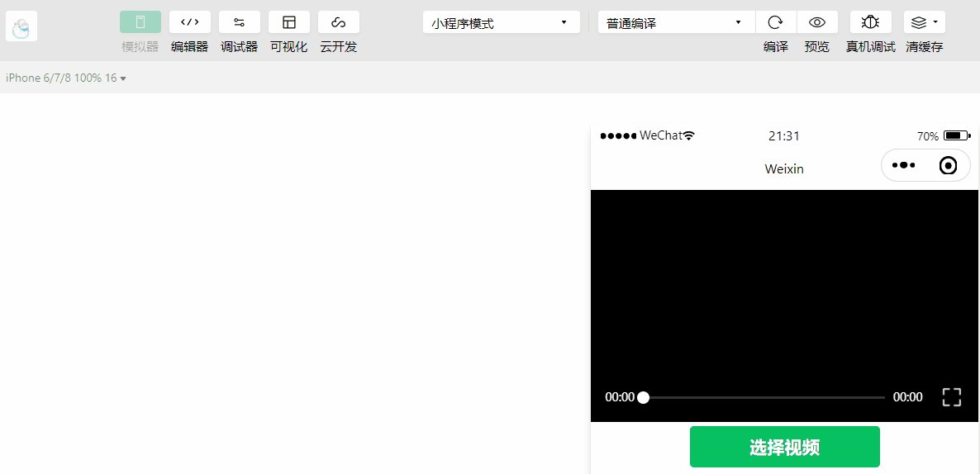Viewport: 980px width, 474px height.
Task: Click the compile (编译) refresh icon
Action: 776,21
